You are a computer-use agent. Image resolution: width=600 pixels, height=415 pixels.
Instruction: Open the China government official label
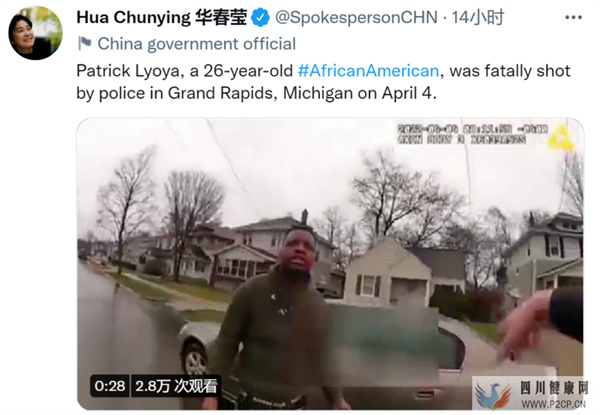coord(197,44)
